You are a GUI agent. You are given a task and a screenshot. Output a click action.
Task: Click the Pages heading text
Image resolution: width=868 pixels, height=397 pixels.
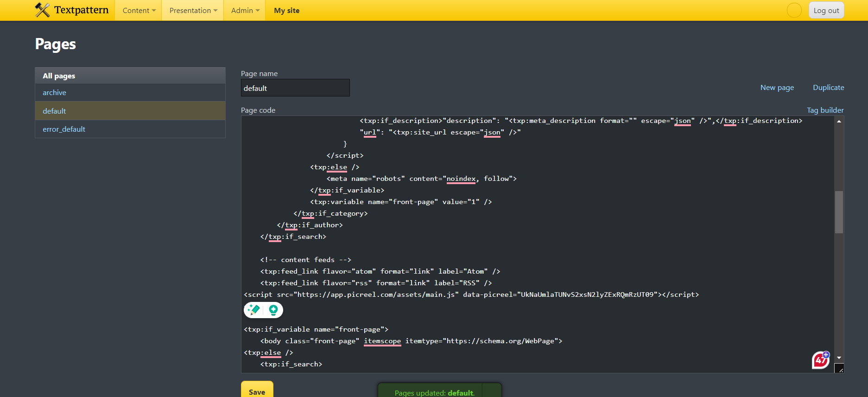[56, 44]
